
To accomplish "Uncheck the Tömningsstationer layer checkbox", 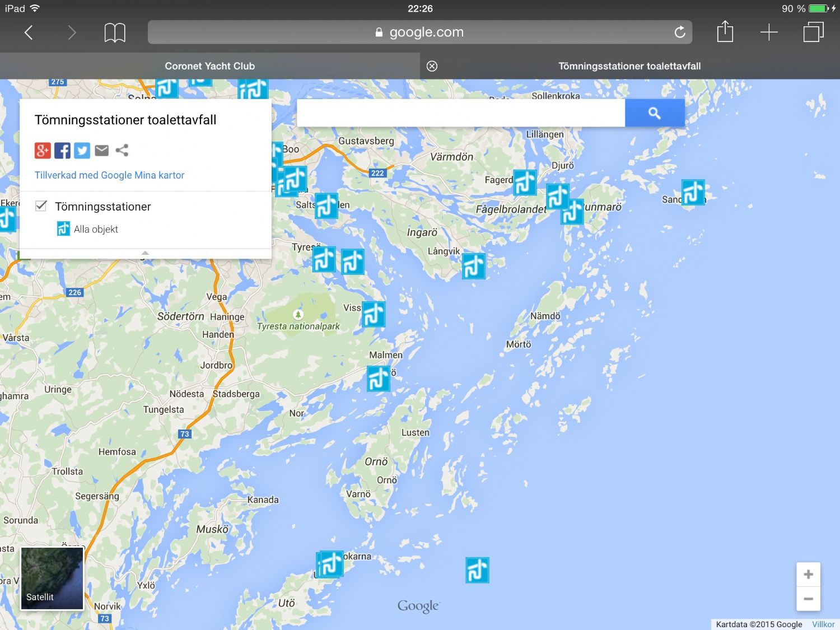I will click(41, 206).
